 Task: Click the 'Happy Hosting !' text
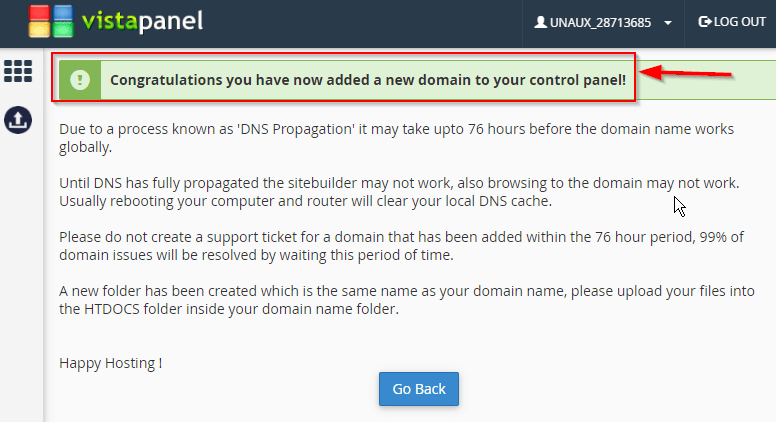pos(110,363)
